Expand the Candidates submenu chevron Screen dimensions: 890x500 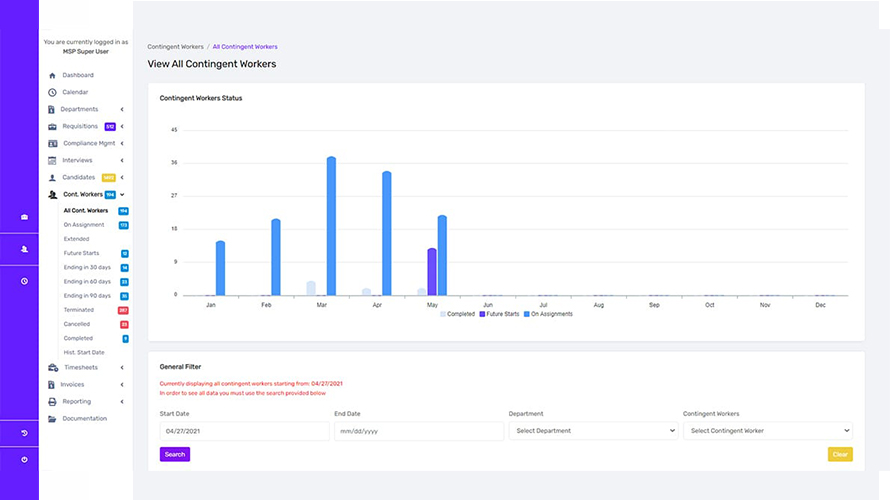pos(122,178)
